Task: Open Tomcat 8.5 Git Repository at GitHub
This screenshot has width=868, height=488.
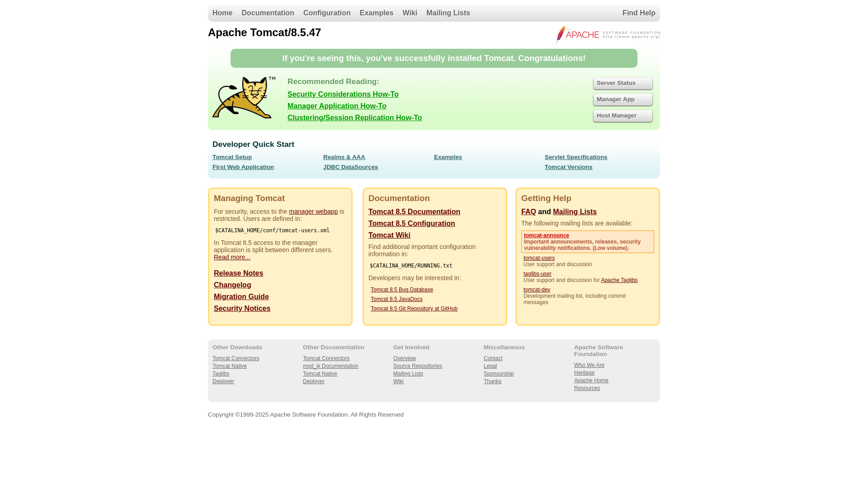Action: pyautogui.click(x=414, y=309)
